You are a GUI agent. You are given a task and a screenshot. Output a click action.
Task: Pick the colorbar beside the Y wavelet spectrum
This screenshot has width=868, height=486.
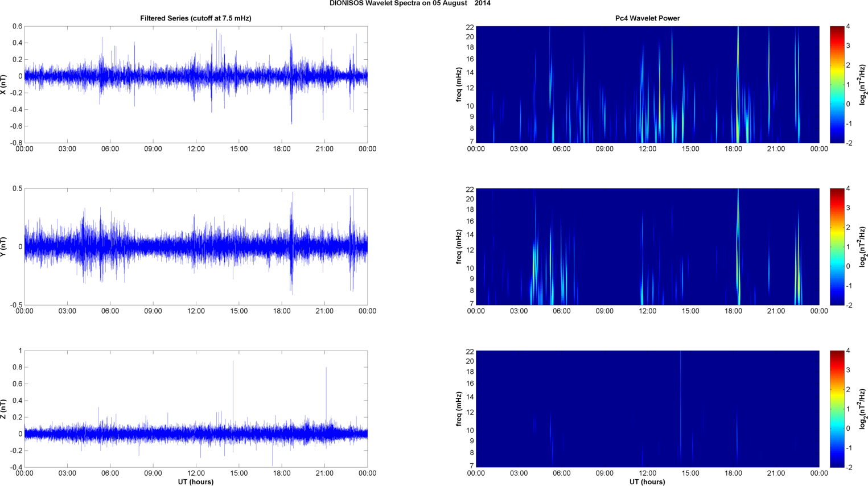tap(837, 246)
